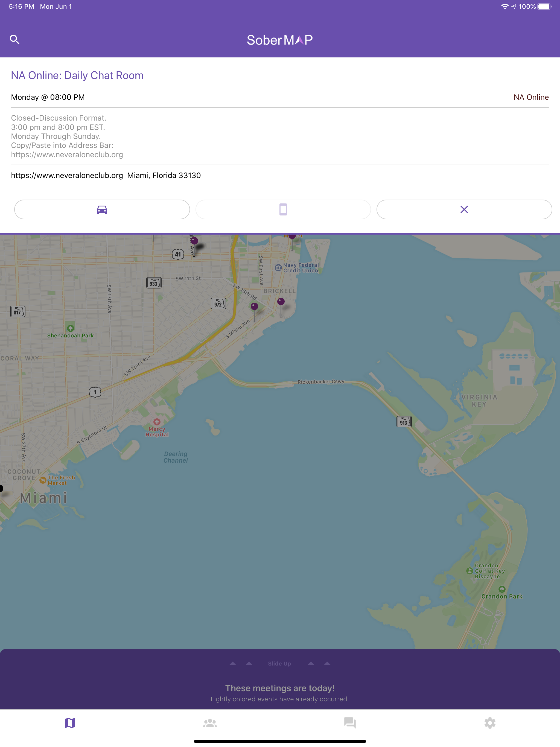The height and width of the screenshot is (747, 560).
Task: Open NA Online: Daily Chat Room title
Action: (x=77, y=75)
